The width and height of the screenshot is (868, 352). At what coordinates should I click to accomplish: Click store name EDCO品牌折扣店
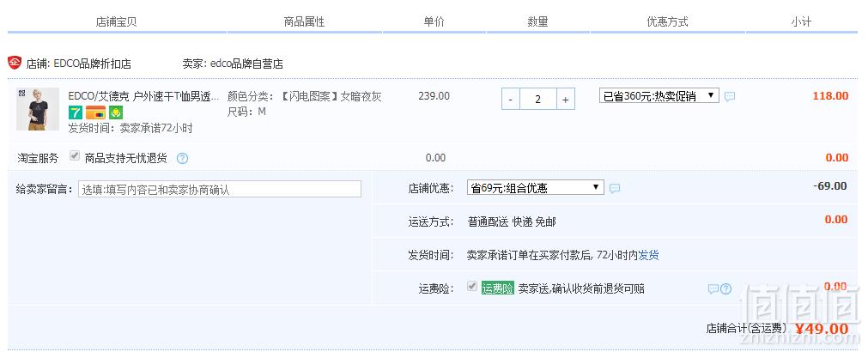pos(93,64)
